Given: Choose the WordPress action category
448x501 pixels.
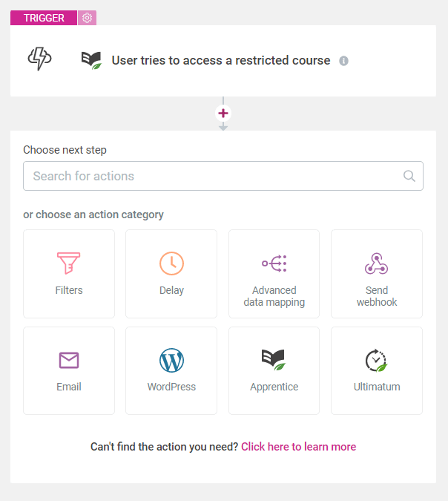Looking at the screenshot, I should (x=171, y=370).
